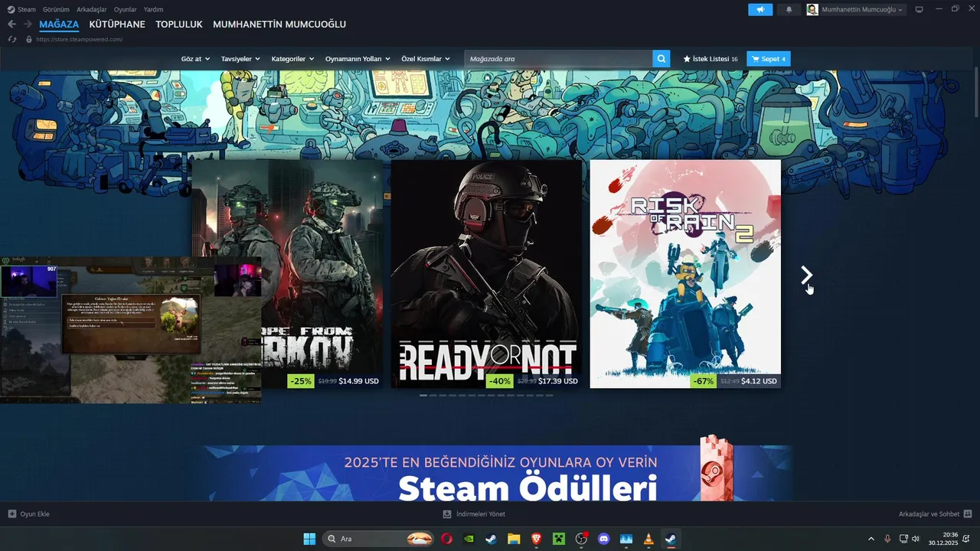The height and width of the screenshot is (551, 980).
Task: Open the Ready or Not game capsule
Action: (x=486, y=274)
